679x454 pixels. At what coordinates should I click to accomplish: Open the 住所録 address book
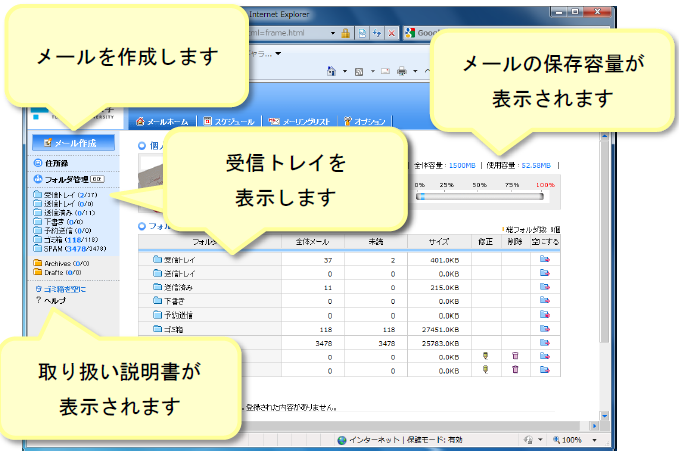click(x=55, y=162)
